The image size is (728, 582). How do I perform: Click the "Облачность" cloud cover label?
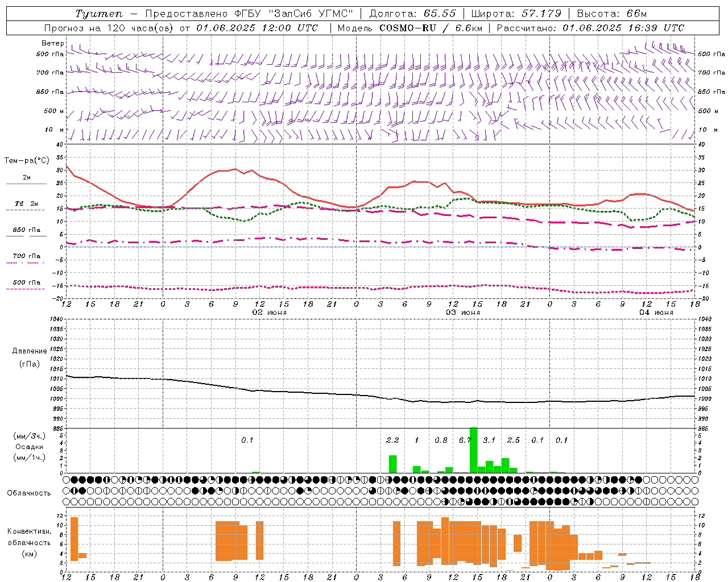tap(29, 493)
